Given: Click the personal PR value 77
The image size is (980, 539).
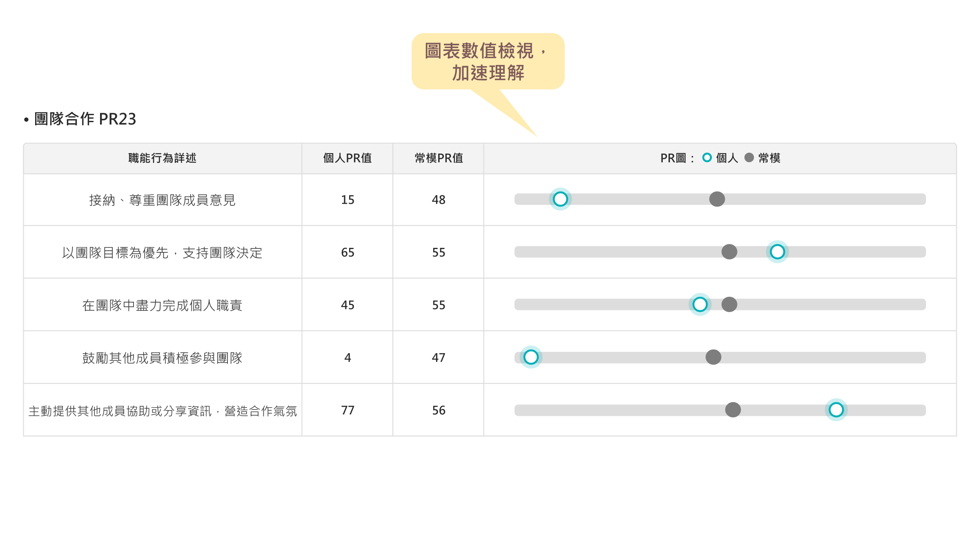Looking at the screenshot, I should pos(347,410).
